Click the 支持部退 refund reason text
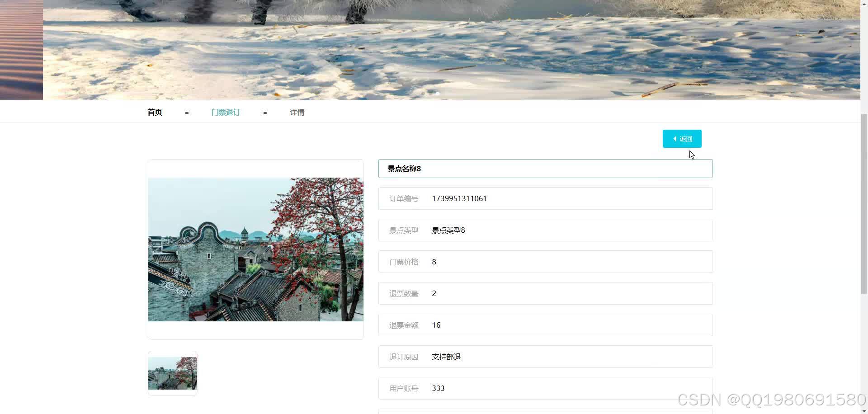Screen dimensions: 868x414 [446, 357]
